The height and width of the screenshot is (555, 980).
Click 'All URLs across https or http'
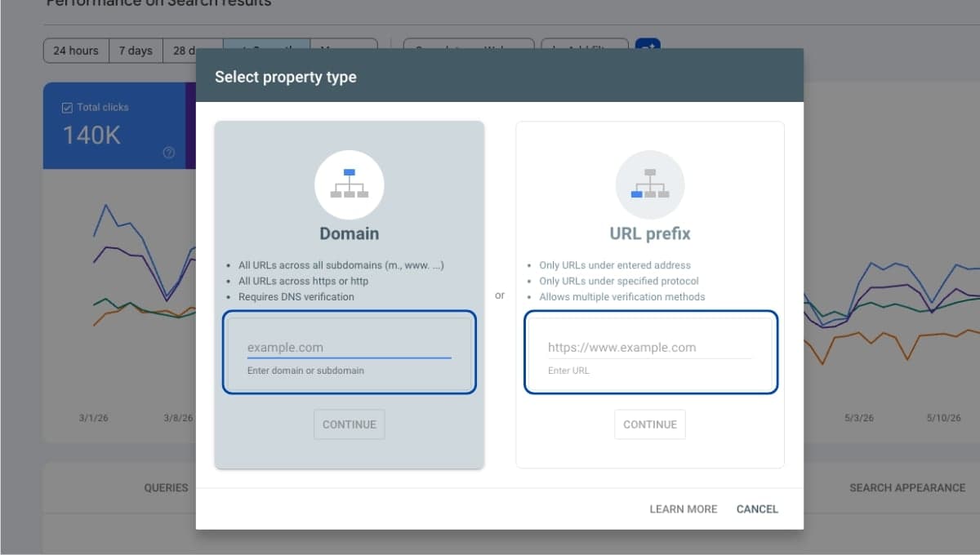pos(304,281)
